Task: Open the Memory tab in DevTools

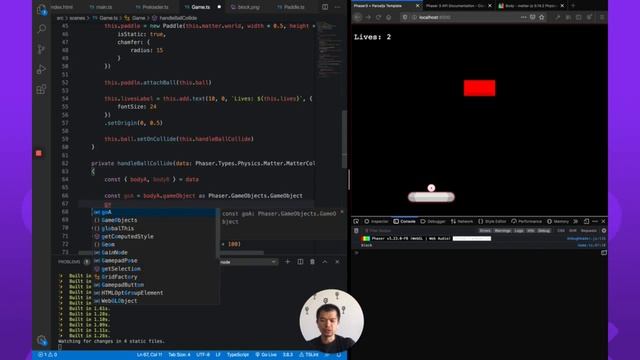Action: pos(558,221)
